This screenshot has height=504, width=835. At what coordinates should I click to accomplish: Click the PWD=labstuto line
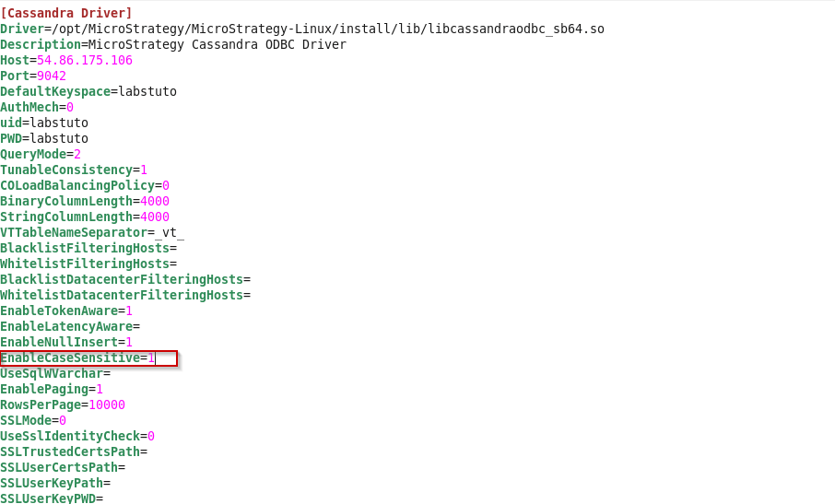pyautogui.click(x=44, y=138)
